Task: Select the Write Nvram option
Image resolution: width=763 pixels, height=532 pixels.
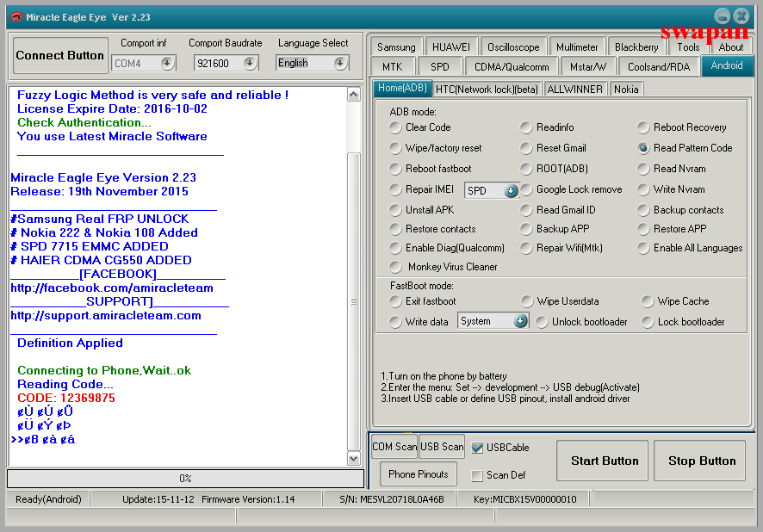Action: coord(643,189)
